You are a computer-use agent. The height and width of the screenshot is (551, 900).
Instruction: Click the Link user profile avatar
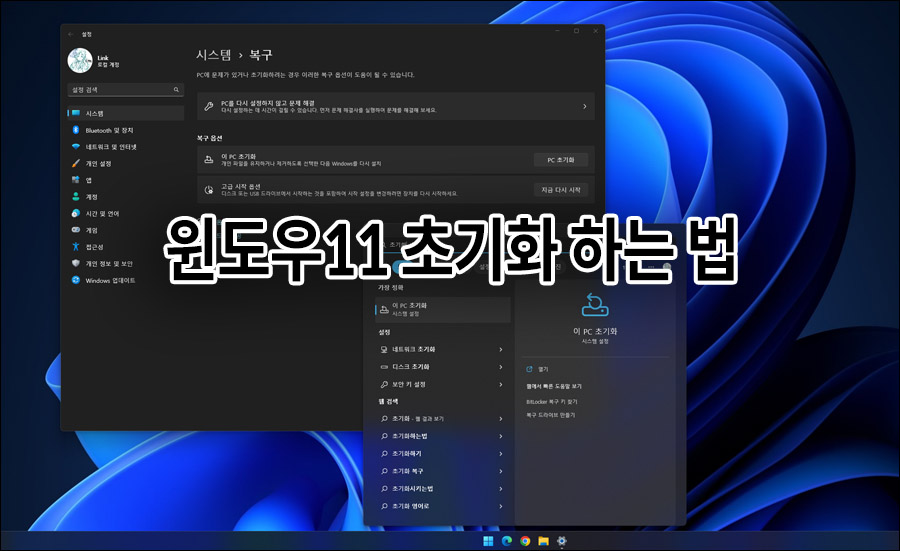tap(80, 60)
